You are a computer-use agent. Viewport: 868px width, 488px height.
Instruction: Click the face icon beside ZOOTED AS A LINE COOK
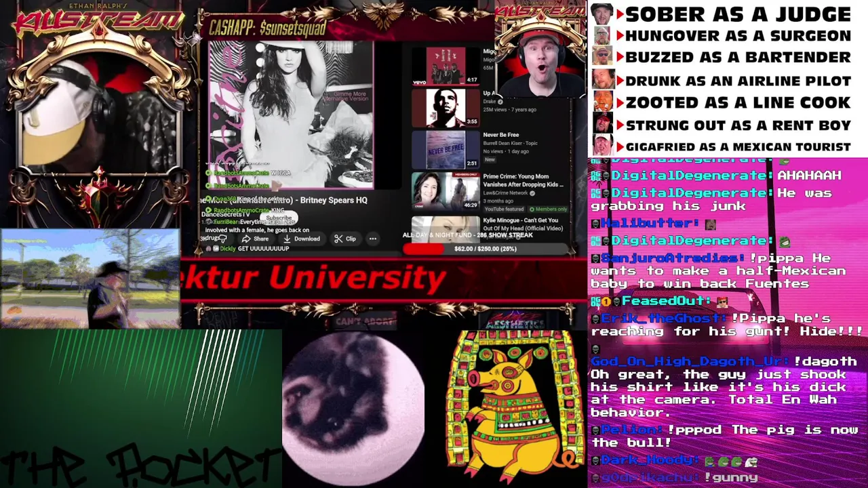click(x=601, y=102)
